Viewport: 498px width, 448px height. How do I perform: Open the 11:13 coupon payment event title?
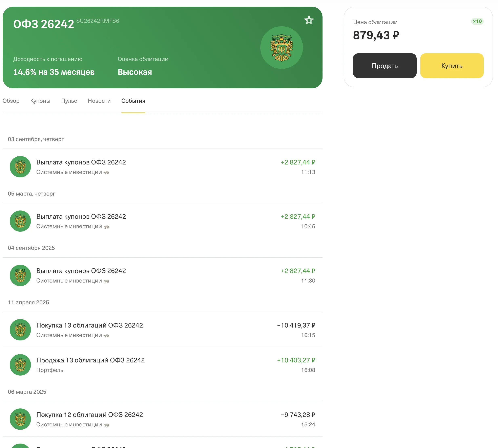click(x=81, y=162)
